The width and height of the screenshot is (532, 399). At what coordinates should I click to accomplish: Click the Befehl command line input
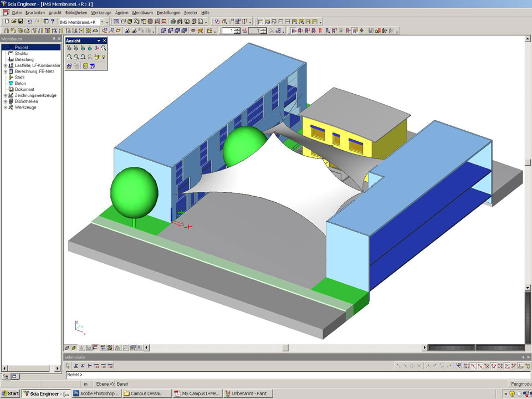pos(277,375)
